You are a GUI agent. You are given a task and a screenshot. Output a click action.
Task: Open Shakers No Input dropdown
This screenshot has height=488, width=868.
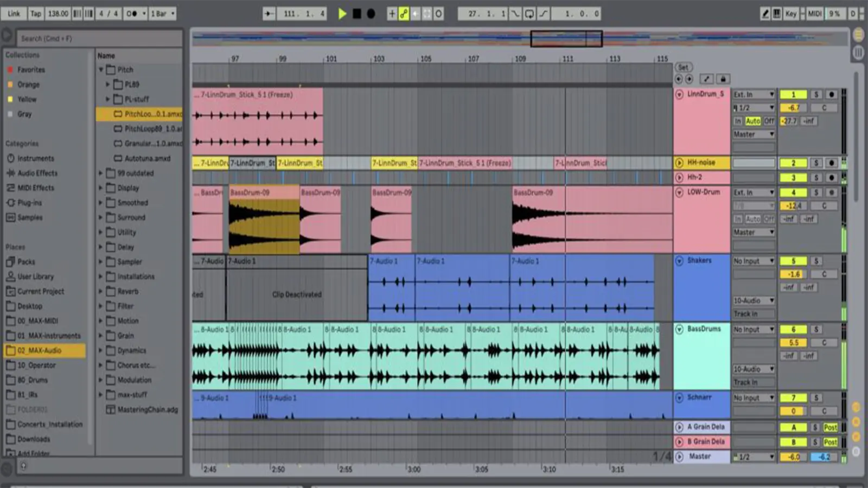click(x=754, y=261)
